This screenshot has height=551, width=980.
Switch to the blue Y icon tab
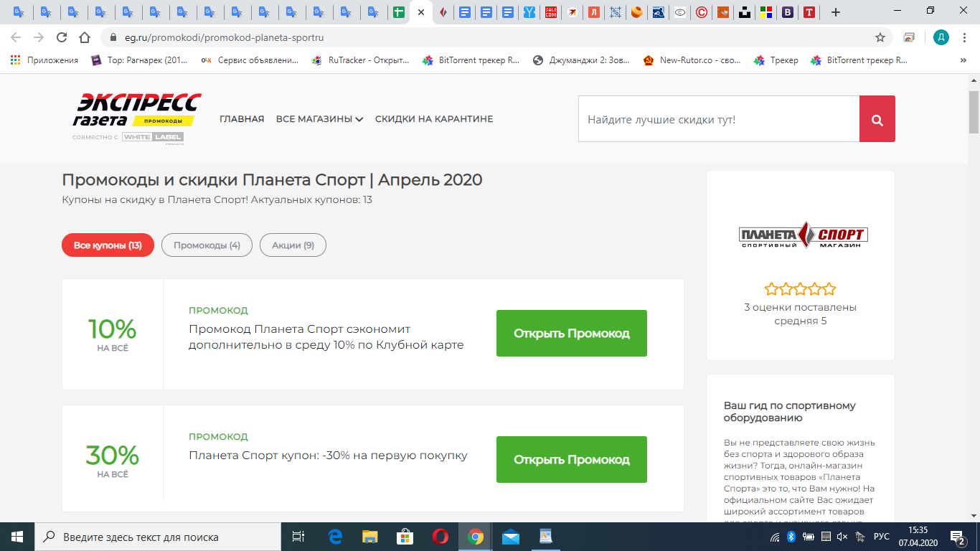click(x=529, y=12)
